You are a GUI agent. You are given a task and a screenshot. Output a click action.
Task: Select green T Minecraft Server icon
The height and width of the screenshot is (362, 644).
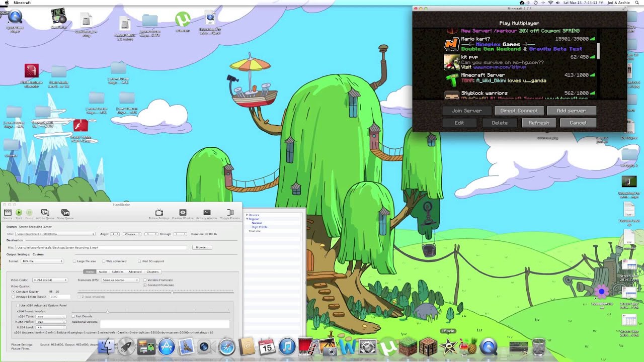pos(451,80)
